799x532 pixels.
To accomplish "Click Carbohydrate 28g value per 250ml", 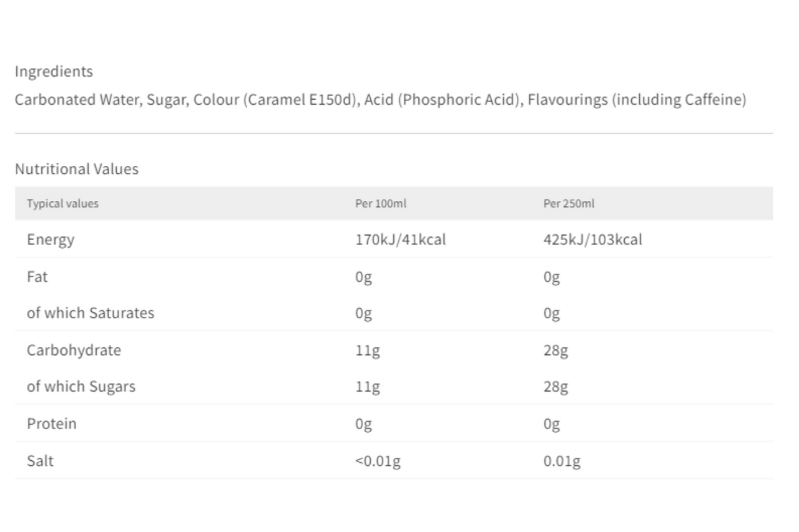I will click(556, 351).
